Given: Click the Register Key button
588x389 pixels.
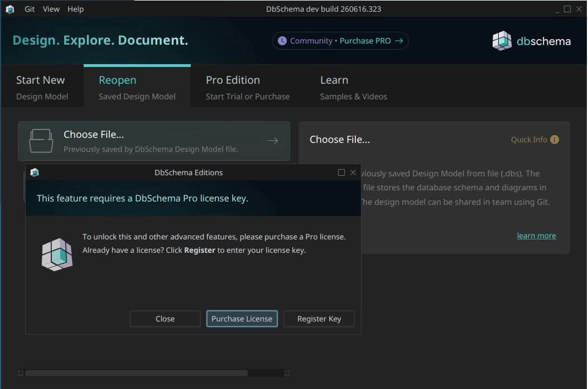Looking at the screenshot, I should (x=319, y=319).
